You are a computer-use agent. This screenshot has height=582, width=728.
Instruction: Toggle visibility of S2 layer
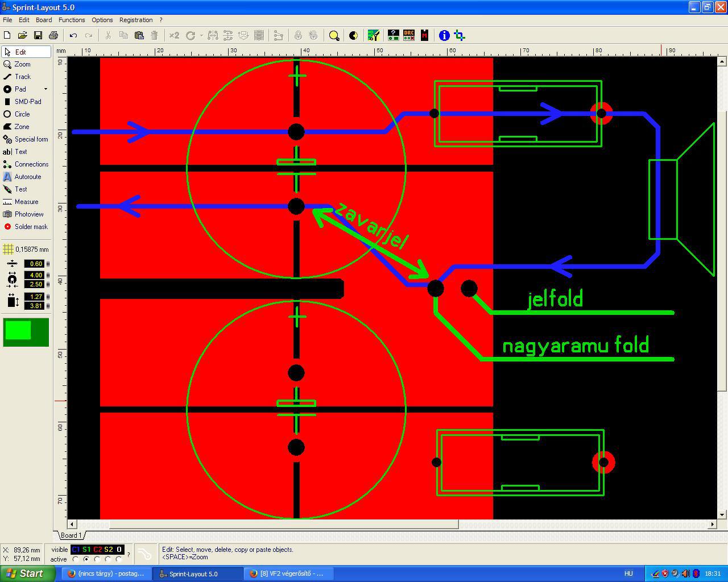pos(108,550)
